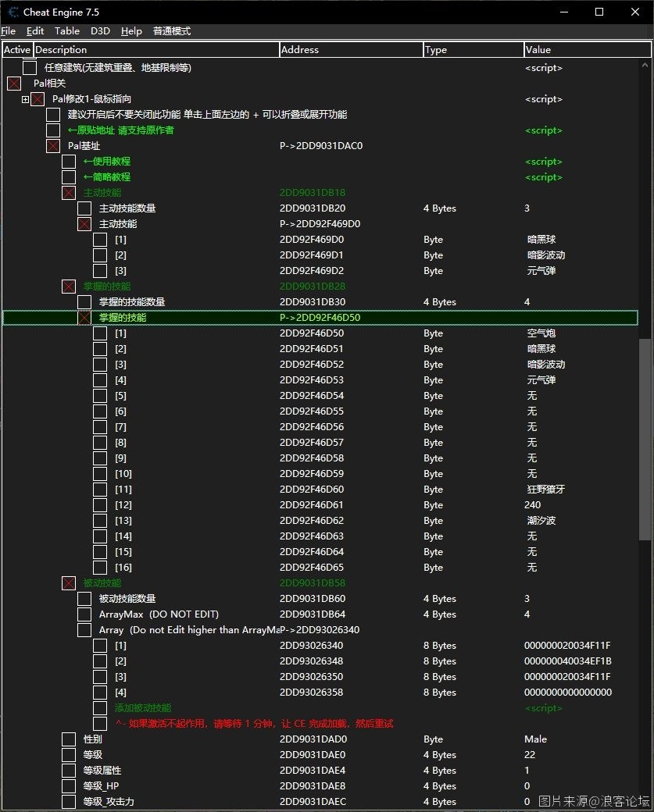Select the 空气炮 value of mastered skill [1]
This screenshot has height=812, width=654.
pyautogui.click(x=541, y=333)
